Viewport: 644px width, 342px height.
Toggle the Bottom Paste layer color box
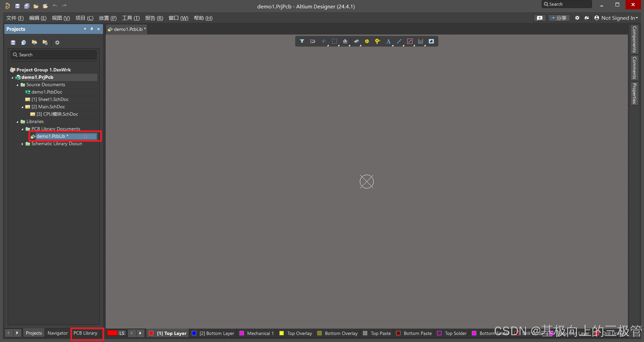[x=398, y=333]
